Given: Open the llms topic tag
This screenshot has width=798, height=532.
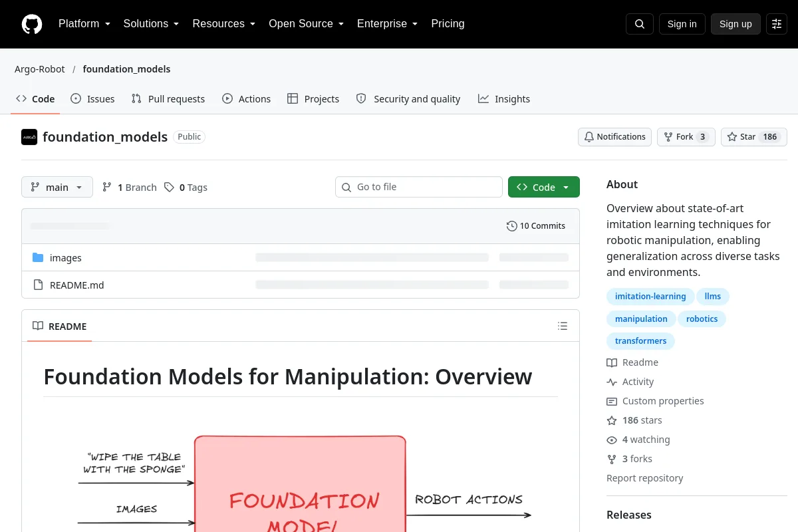Looking at the screenshot, I should [713, 297].
